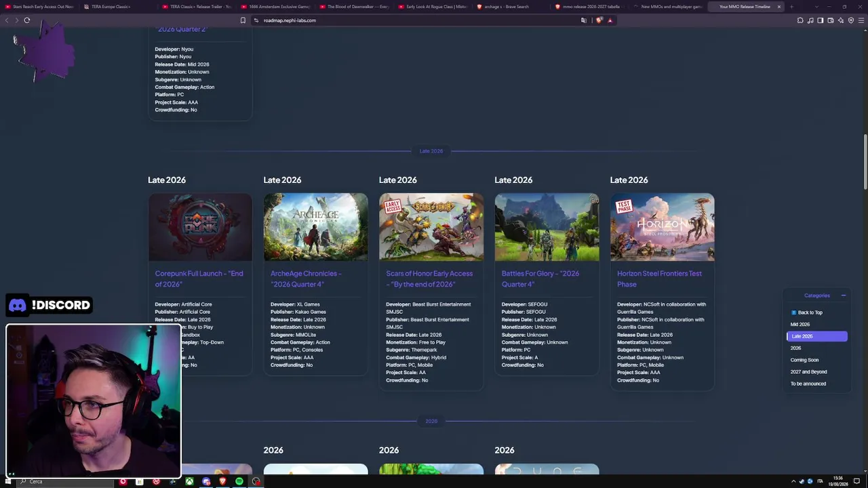Jump to the 2026 category
This screenshot has width=868, height=488.
[795, 348]
